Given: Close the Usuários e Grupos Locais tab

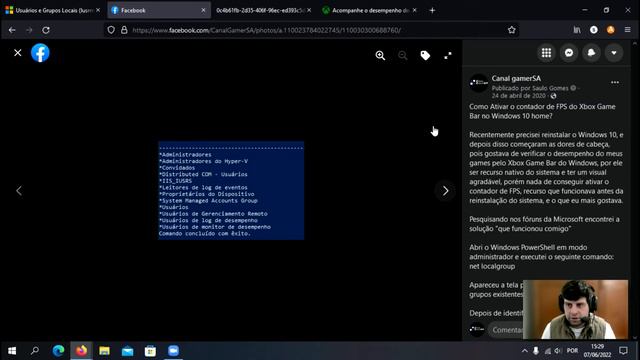Looking at the screenshot, I should (98, 10).
